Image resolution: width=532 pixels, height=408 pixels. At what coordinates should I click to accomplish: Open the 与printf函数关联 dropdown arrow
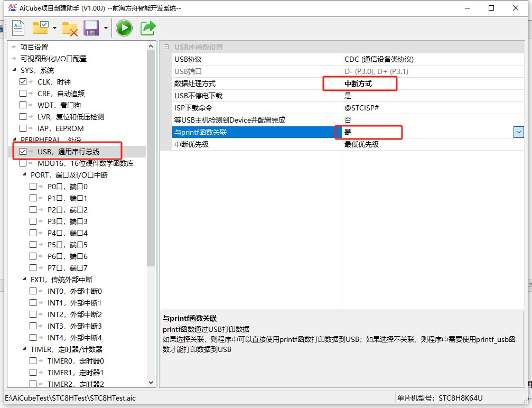click(518, 132)
